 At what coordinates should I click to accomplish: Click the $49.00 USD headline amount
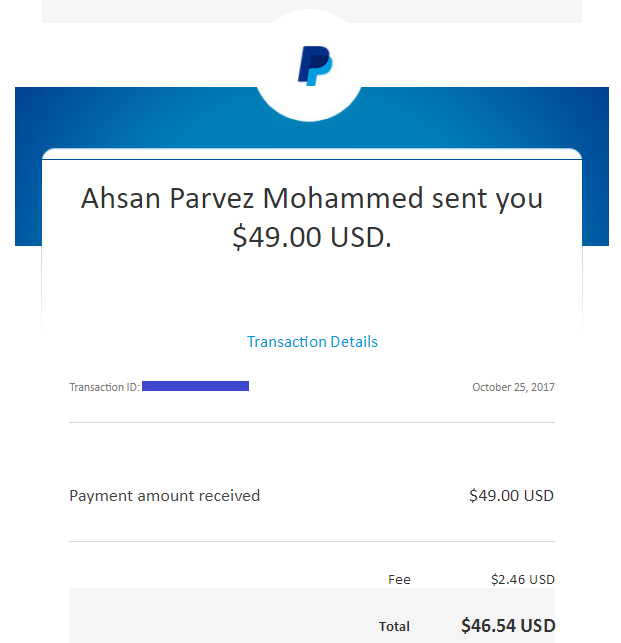coord(311,237)
